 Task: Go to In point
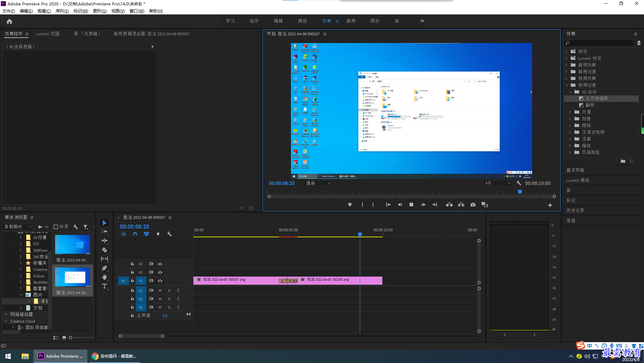tap(388, 205)
